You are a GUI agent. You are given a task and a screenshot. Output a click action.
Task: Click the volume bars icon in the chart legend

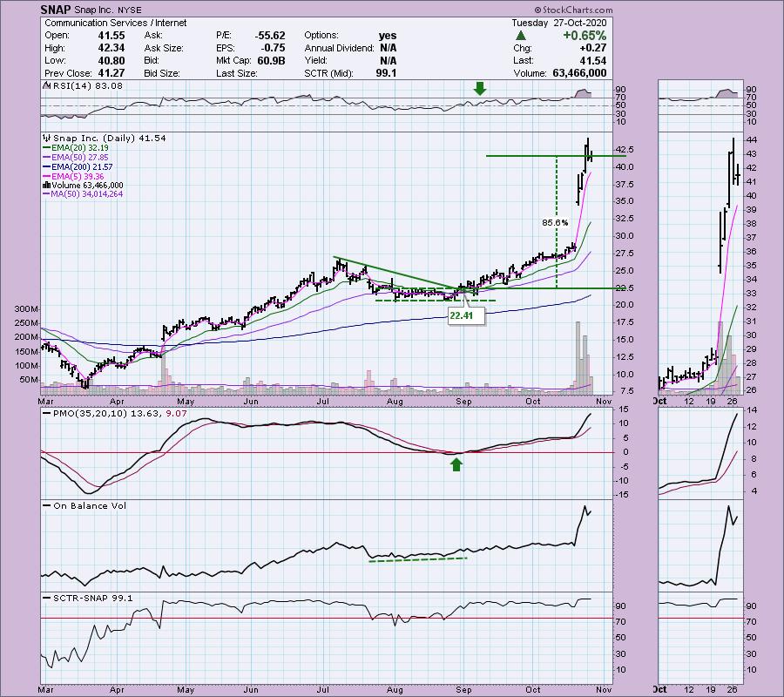tap(47, 185)
